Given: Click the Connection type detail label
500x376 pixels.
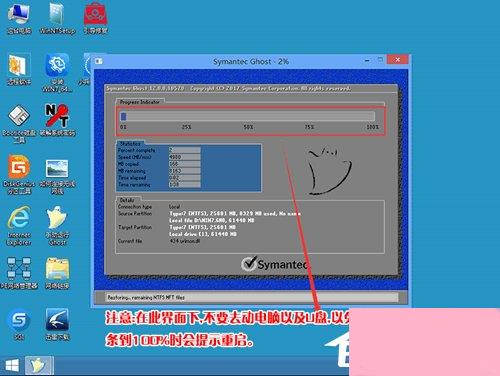Looking at the screenshot, I should pyautogui.click(x=135, y=207).
